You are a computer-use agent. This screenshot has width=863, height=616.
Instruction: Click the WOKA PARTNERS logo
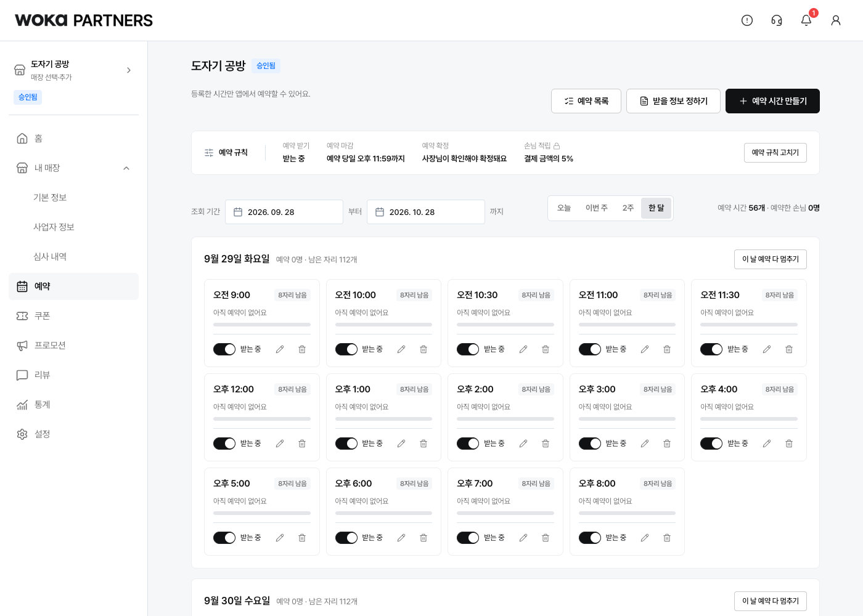(x=84, y=20)
